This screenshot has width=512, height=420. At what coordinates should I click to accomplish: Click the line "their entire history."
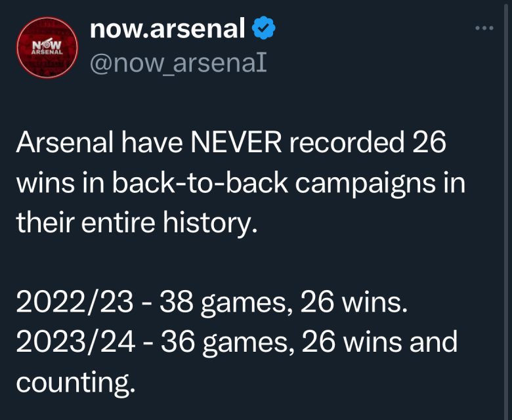[134, 224]
